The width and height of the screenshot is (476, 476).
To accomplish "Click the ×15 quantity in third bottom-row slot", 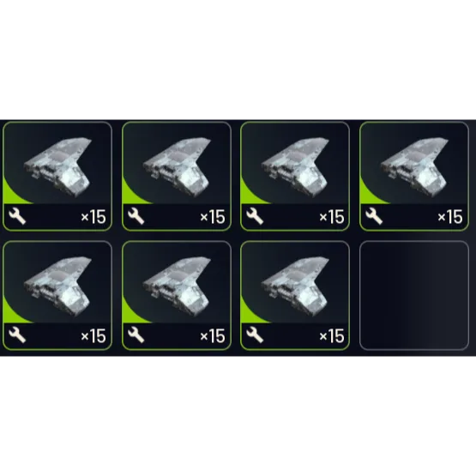I will coord(332,335).
